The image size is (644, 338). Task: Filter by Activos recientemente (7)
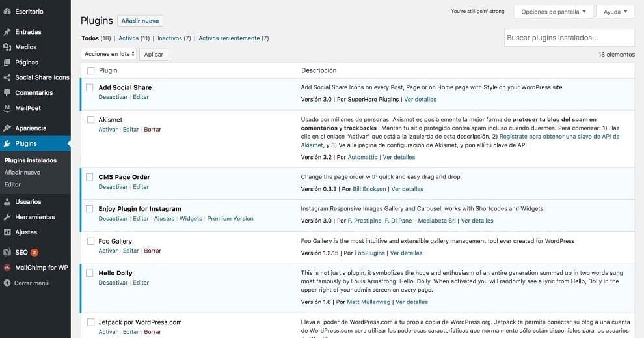[234, 38]
